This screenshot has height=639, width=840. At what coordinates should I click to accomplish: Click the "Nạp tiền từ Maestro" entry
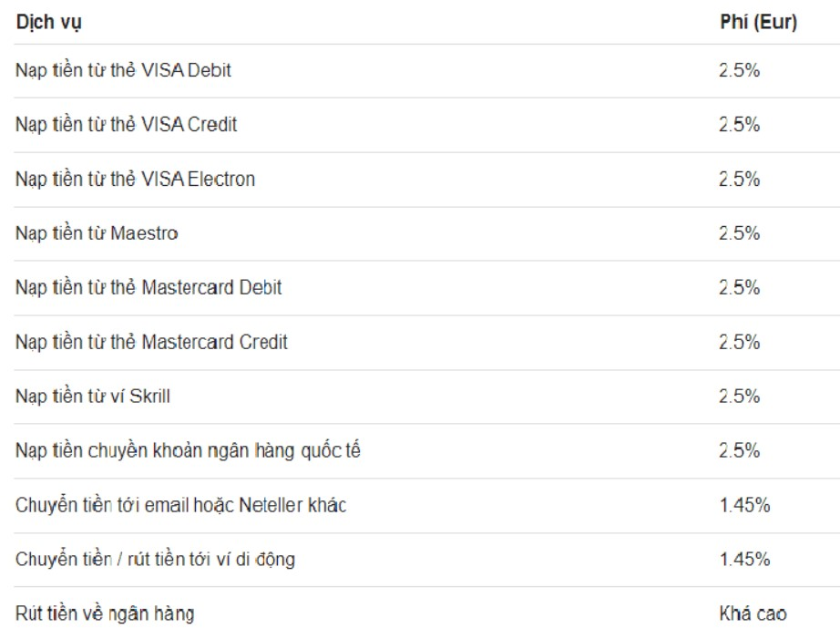pos(97,233)
